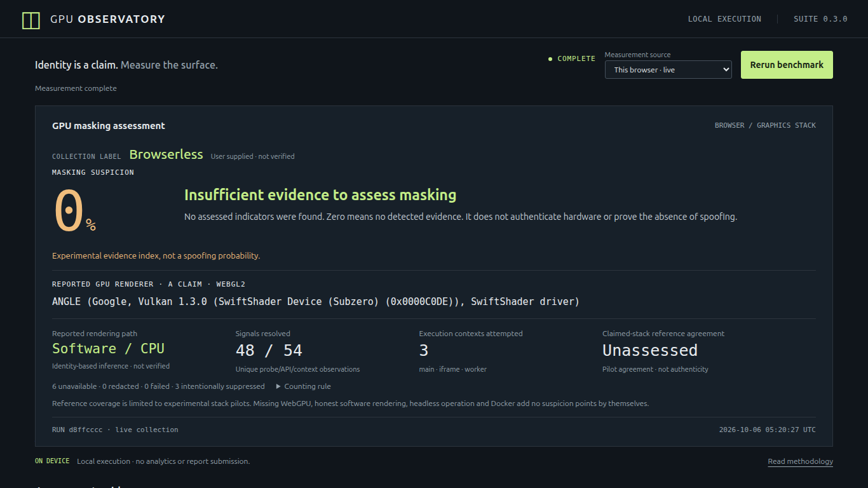Click the ANGLE SwiftShader renderer string
Viewport: 868px width, 488px height.
coord(316,302)
